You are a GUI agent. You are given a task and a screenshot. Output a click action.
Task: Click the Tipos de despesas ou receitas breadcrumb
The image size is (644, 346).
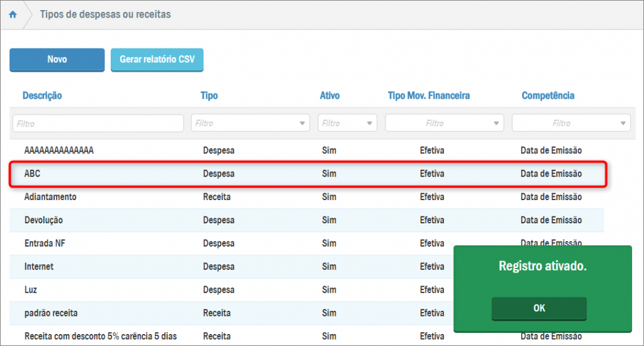click(x=105, y=14)
